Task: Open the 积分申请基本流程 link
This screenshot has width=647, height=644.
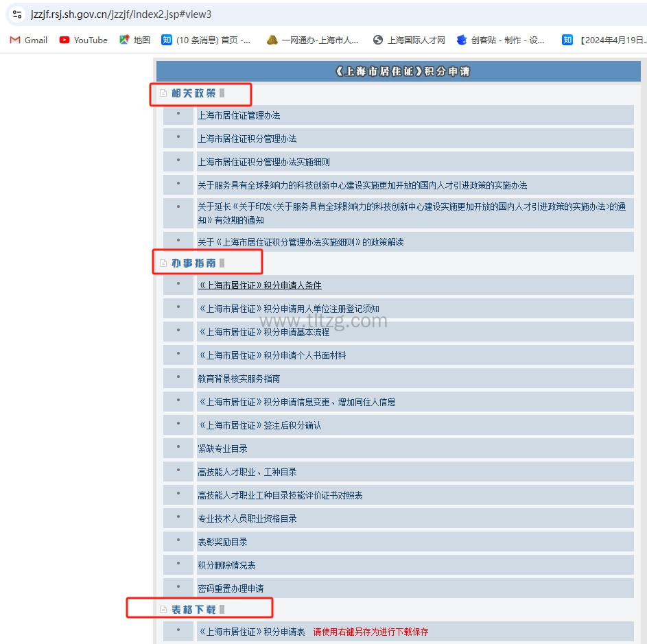Action: pyautogui.click(x=263, y=332)
